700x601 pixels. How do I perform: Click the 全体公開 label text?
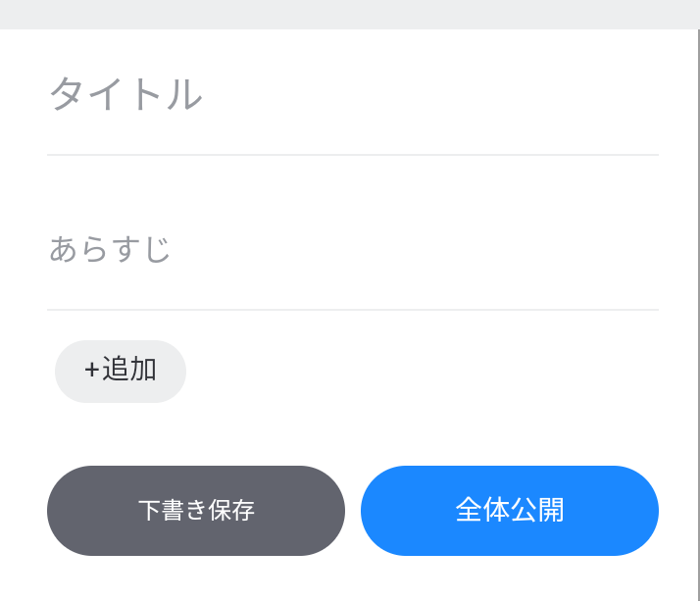tap(510, 510)
